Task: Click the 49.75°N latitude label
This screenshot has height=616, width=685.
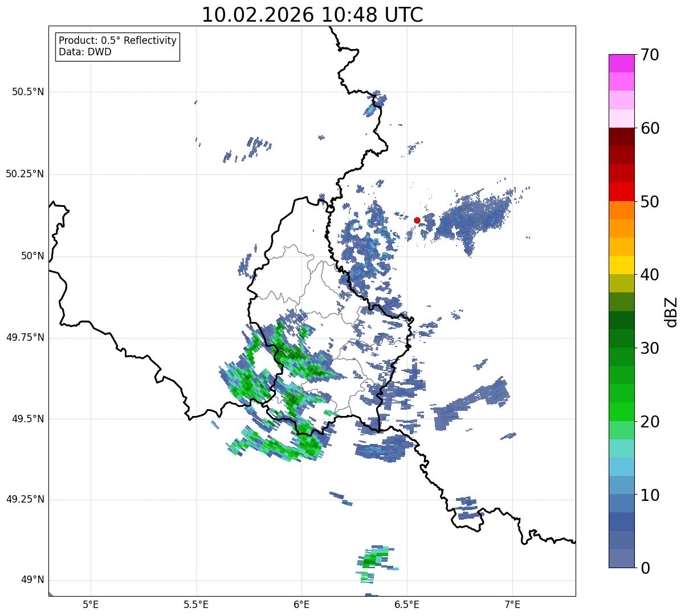Action: coord(25,337)
